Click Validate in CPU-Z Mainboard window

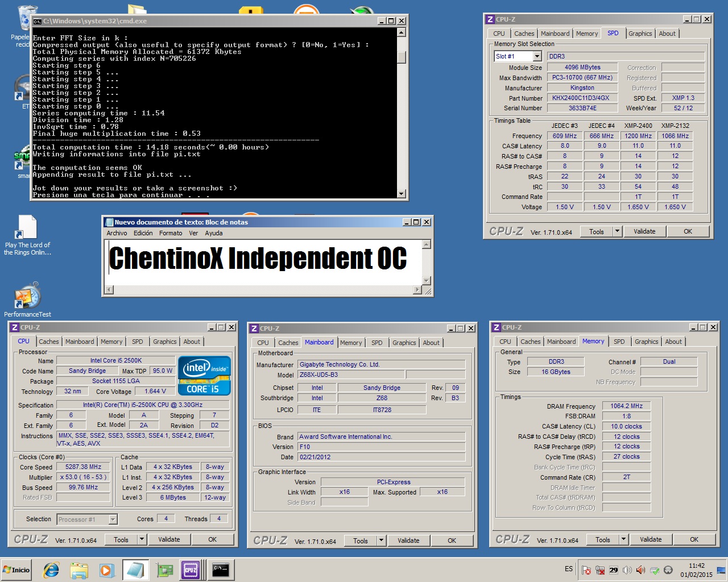tap(408, 541)
